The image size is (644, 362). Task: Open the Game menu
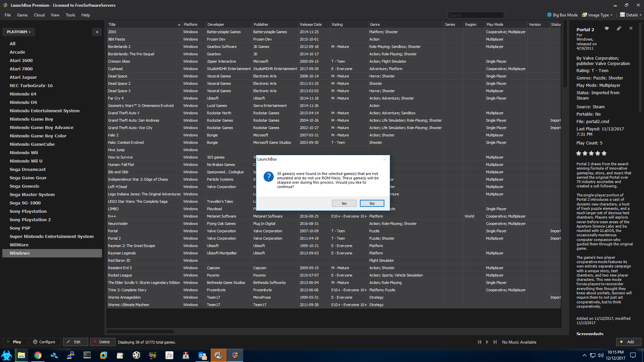(22, 15)
